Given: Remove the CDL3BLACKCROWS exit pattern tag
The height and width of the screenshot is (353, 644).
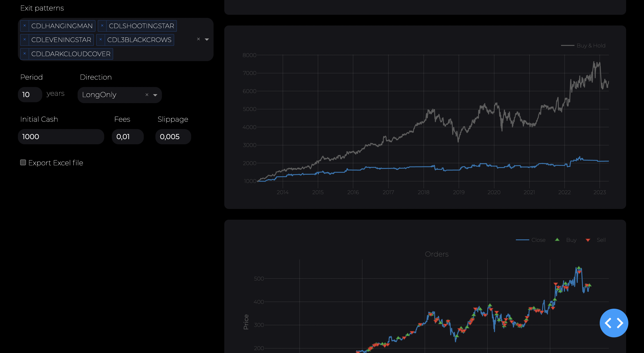Looking at the screenshot, I should [x=101, y=39].
